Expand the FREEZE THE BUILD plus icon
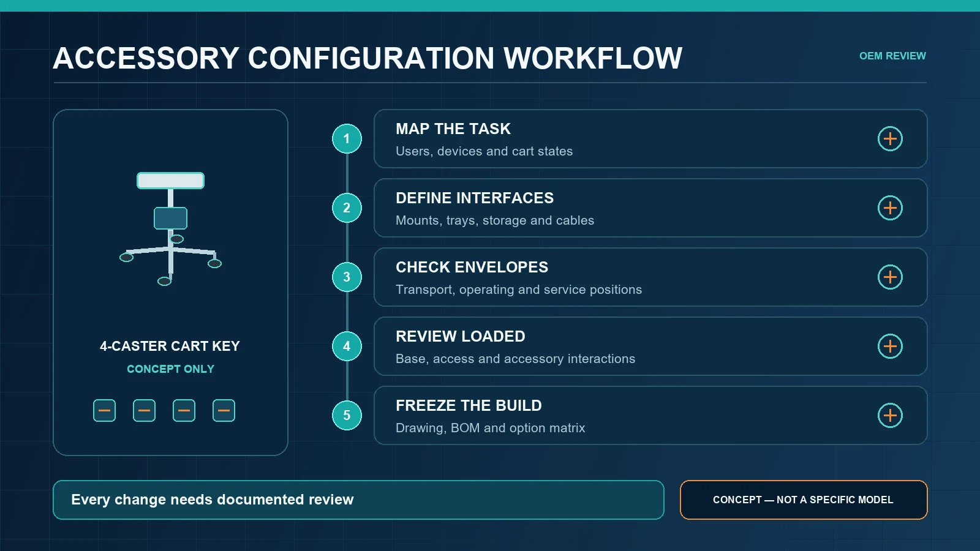This screenshot has width=980, height=551. coord(890,416)
